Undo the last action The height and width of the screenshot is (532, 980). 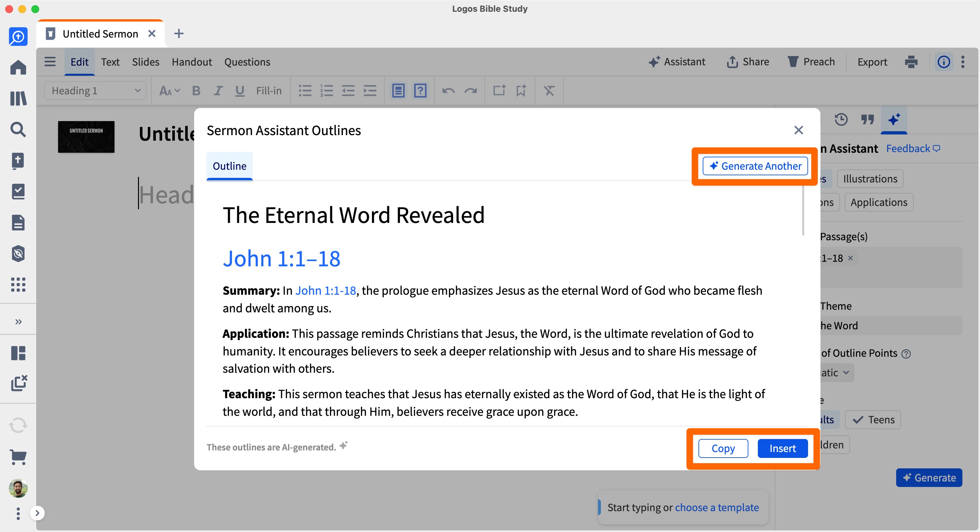[x=449, y=90]
